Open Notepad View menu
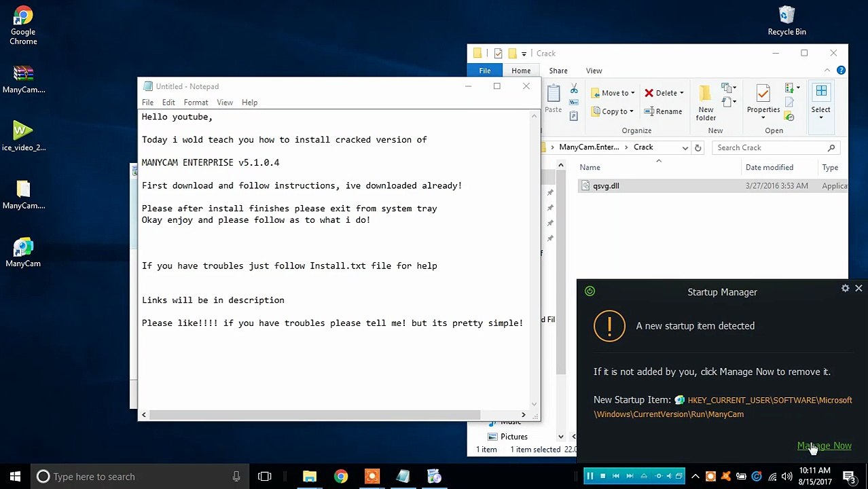 point(225,103)
